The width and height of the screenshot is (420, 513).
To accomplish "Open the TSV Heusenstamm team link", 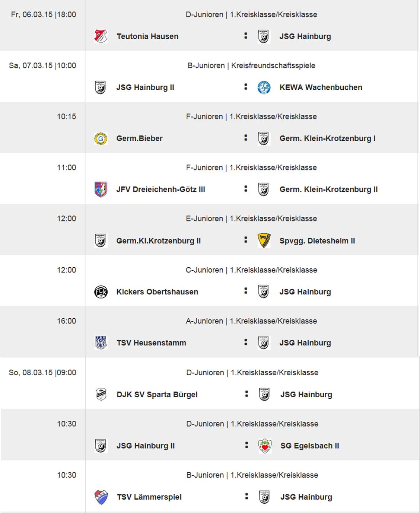I will 151,343.
